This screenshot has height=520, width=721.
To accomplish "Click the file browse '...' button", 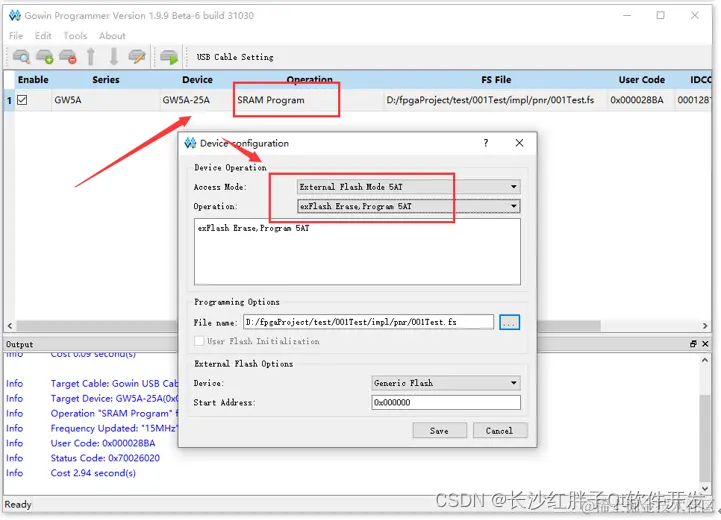I will pyautogui.click(x=509, y=322).
